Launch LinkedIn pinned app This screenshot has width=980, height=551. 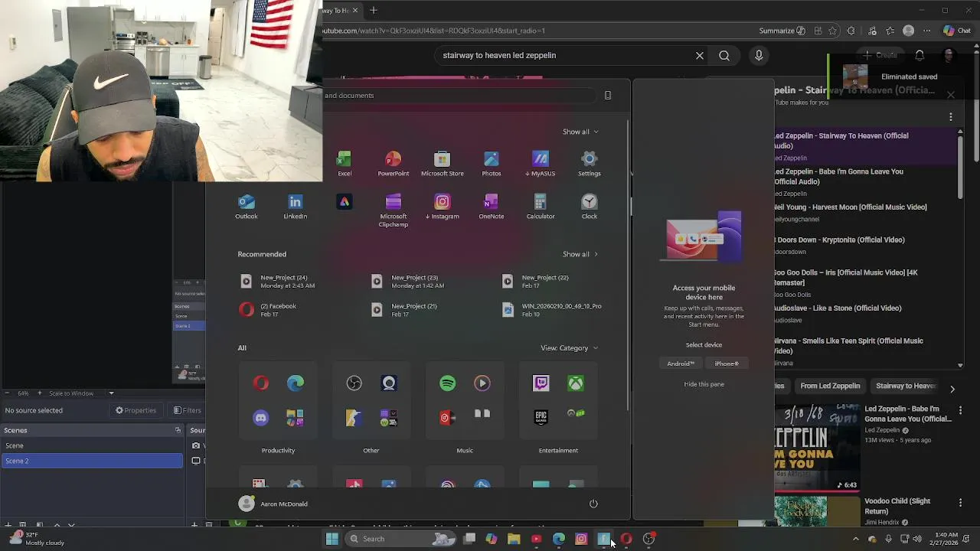[x=295, y=206]
